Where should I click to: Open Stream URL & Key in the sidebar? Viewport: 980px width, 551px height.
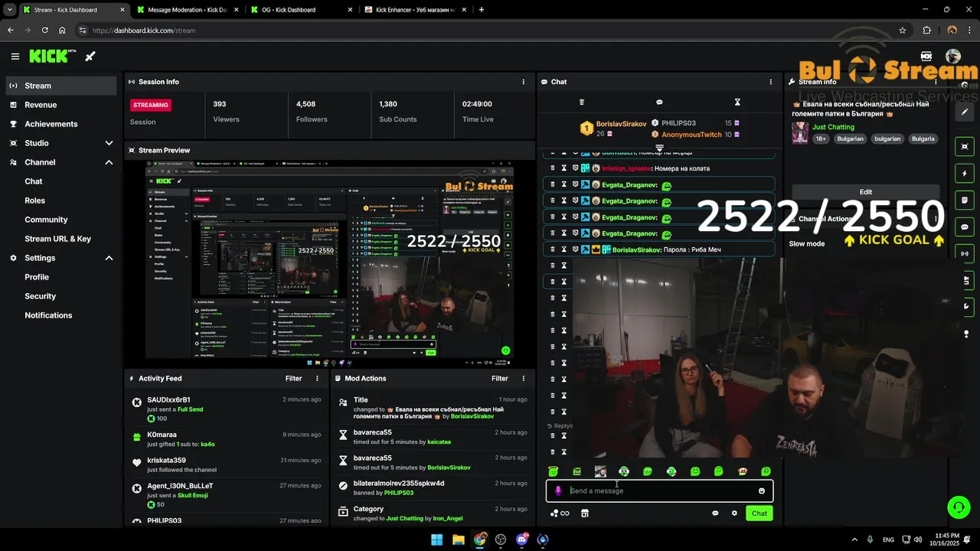pyautogui.click(x=57, y=239)
